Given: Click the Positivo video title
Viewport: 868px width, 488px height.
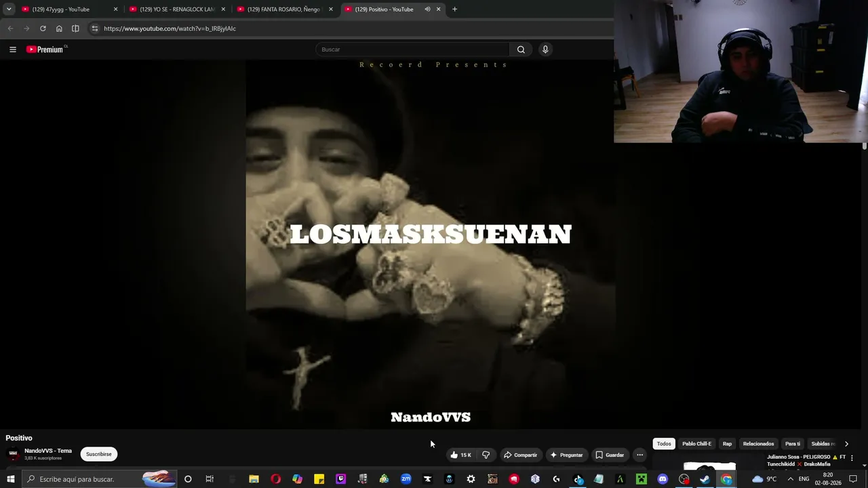Looking at the screenshot, I should point(19,438).
